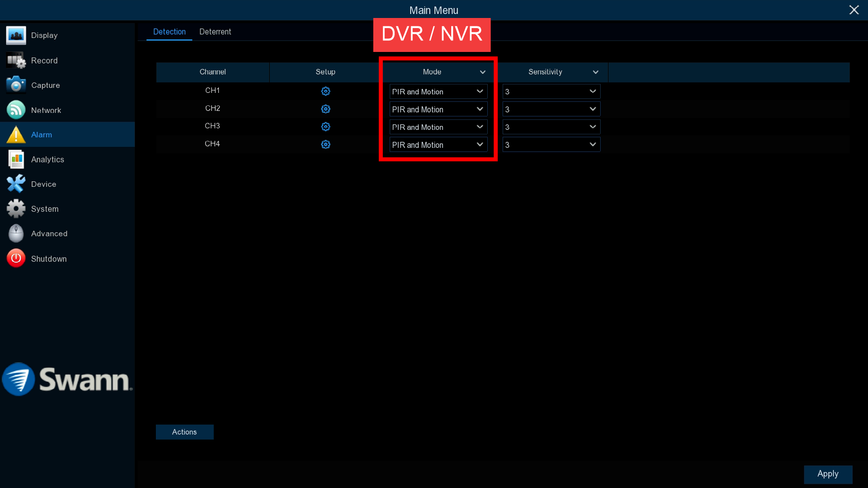Open Device tools icon
This screenshot has height=488, width=868.
(x=16, y=184)
